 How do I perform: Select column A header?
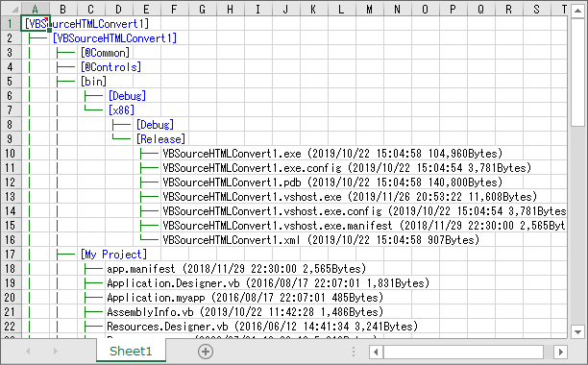click(x=35, y=9)
